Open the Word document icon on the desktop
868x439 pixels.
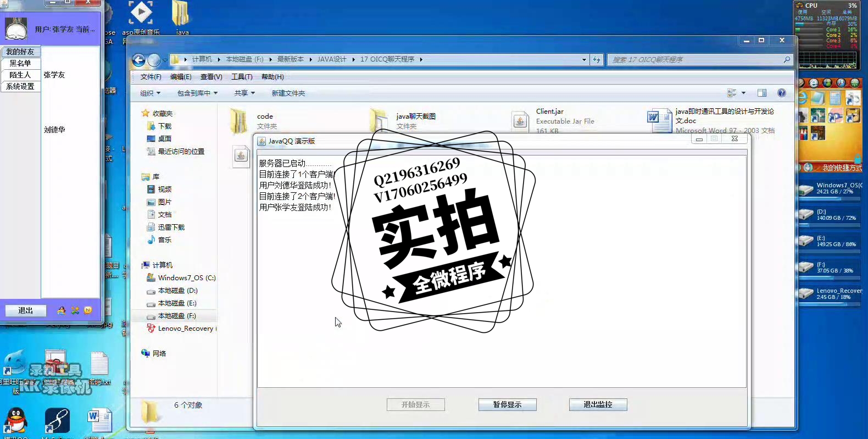point(99,420)
